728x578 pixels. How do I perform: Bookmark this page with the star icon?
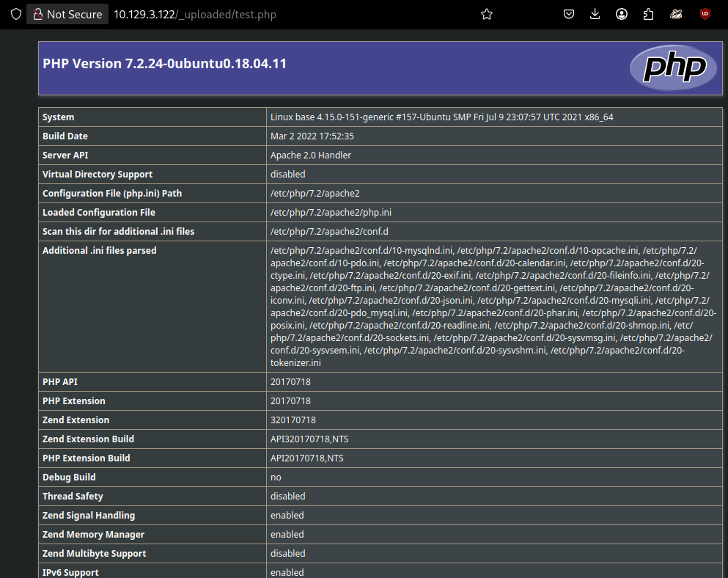click(487, 14)
